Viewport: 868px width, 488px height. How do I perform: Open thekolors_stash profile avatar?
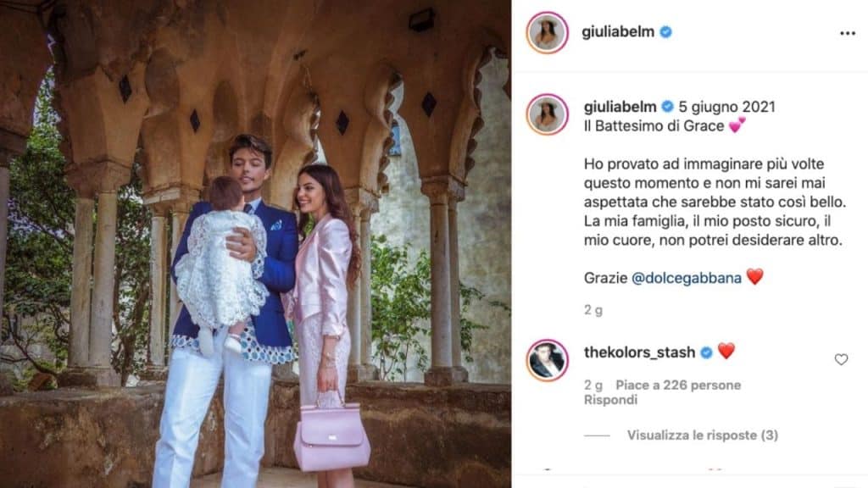[x=547, y=361]
